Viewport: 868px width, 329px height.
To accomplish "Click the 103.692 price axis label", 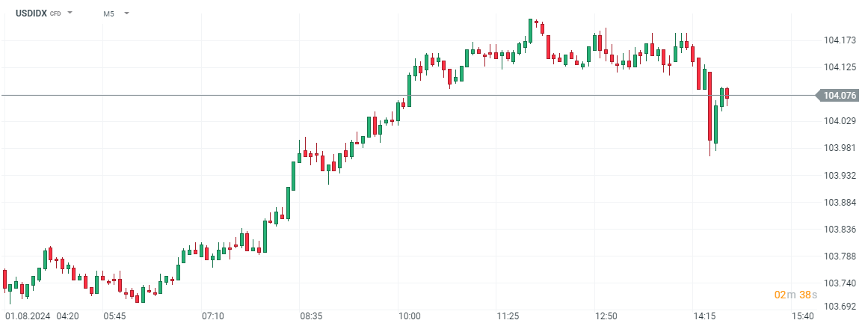I will [839, 306].
